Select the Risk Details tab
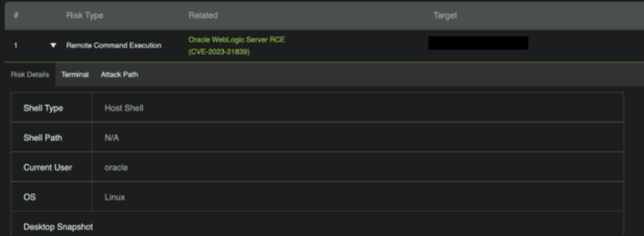The height and width of the screenshot is (236, 644). coord(30,75)
